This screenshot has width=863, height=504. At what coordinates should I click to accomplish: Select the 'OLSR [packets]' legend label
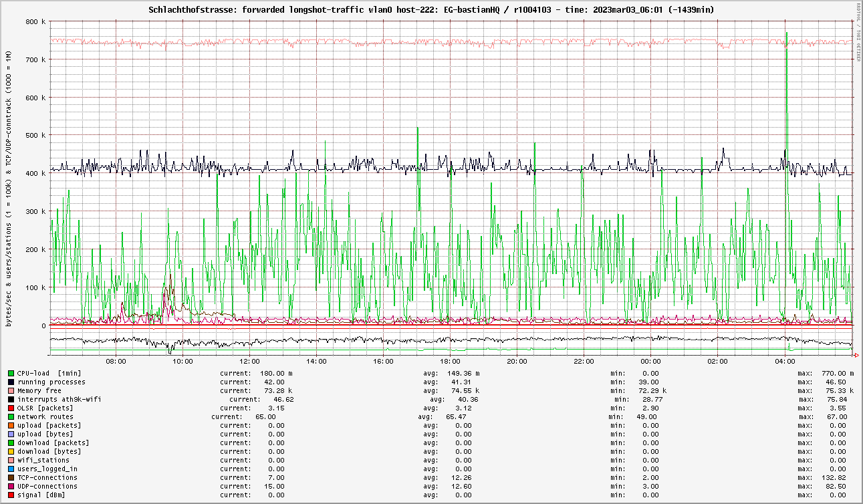pyautogui.click(x=45, y=408)
